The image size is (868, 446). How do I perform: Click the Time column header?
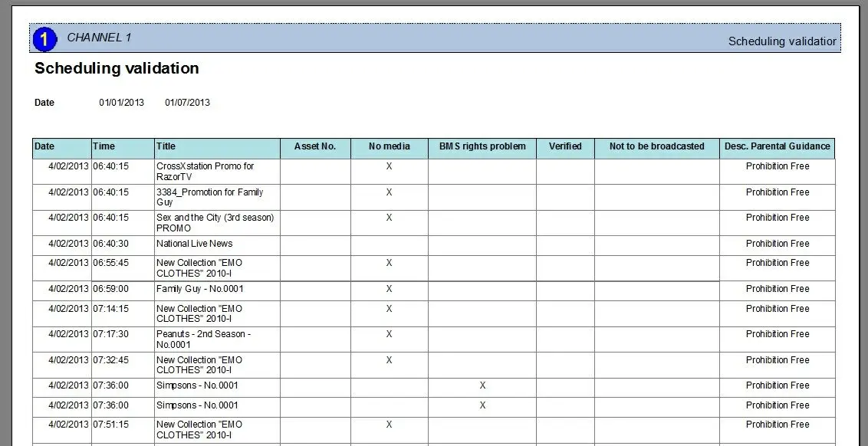[x=104, y=146]
